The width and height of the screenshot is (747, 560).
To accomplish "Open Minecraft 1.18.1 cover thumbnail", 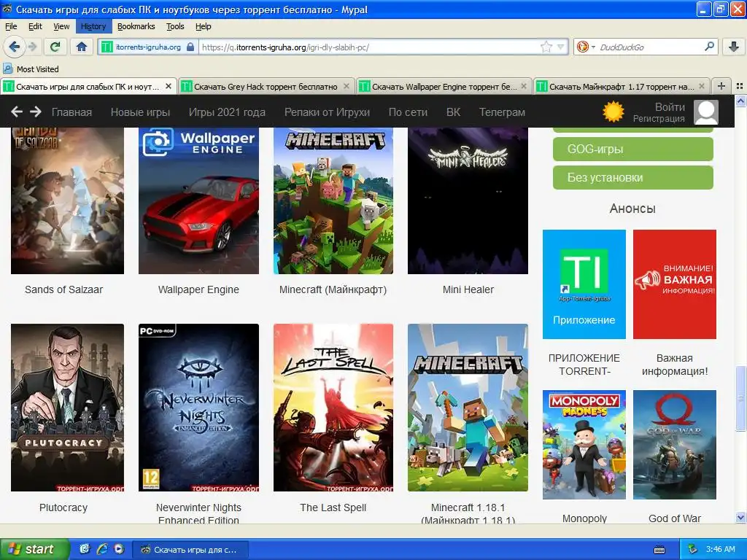I will pyautogui.click(x=468, y=408).
